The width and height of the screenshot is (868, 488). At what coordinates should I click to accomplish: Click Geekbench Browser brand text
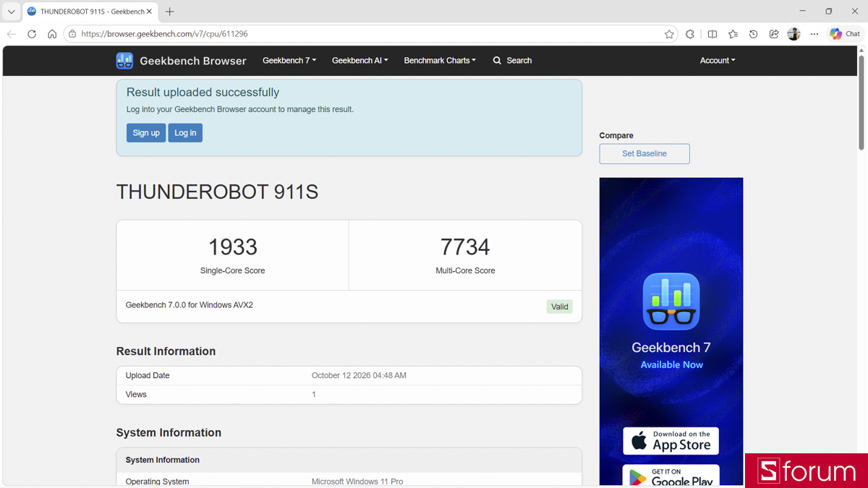pyautogui.click(x=193, y=61)
